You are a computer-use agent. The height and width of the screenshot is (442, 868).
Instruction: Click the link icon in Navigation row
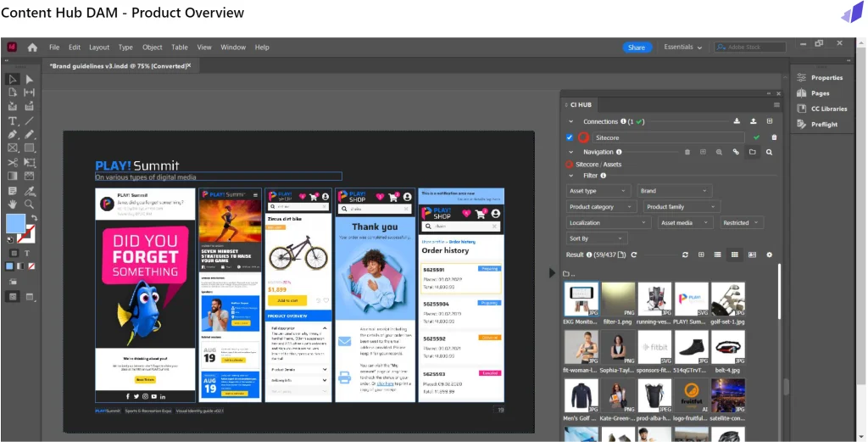(736, 152)
